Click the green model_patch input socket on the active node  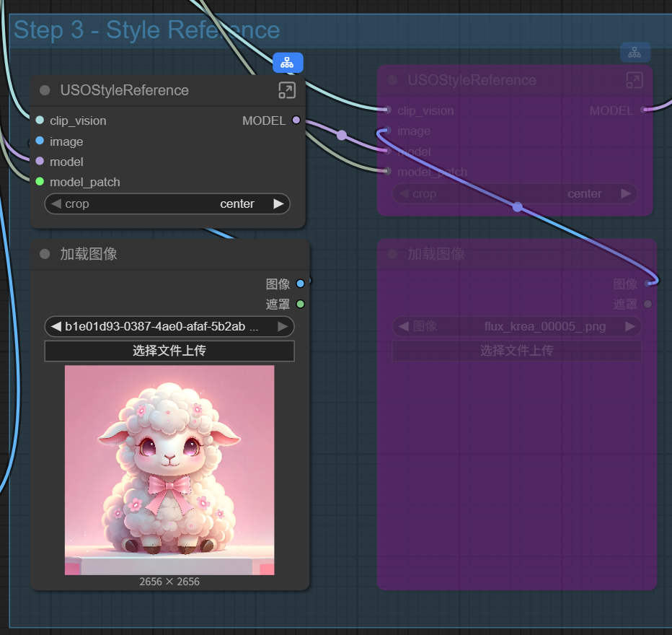(x=40, y=181)
